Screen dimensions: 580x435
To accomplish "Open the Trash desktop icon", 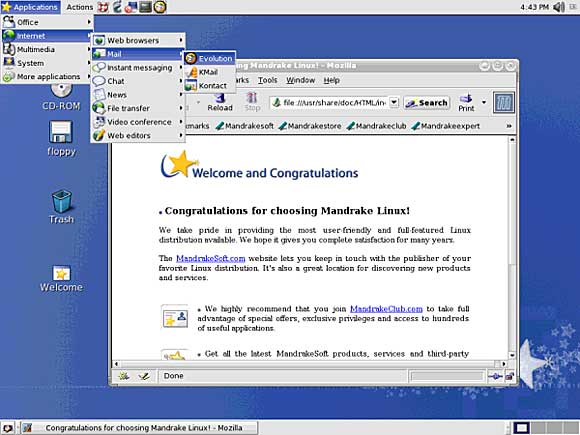I will pos(61,207).
